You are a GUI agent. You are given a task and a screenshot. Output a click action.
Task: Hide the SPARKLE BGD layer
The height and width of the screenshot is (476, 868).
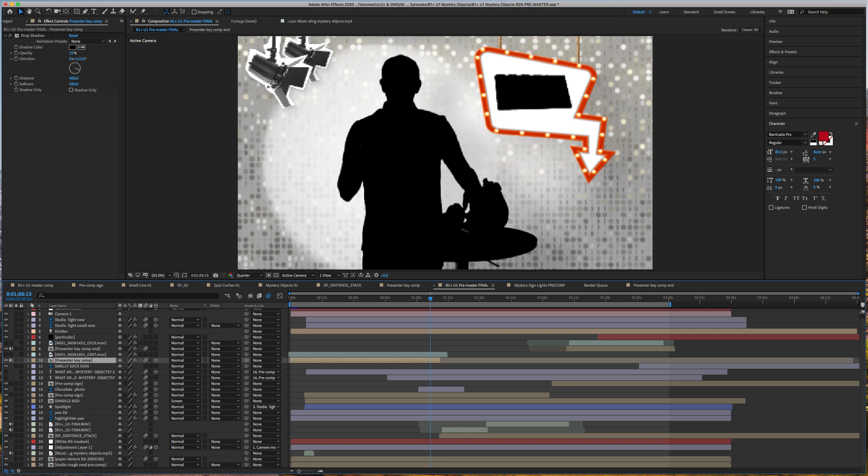6,401
